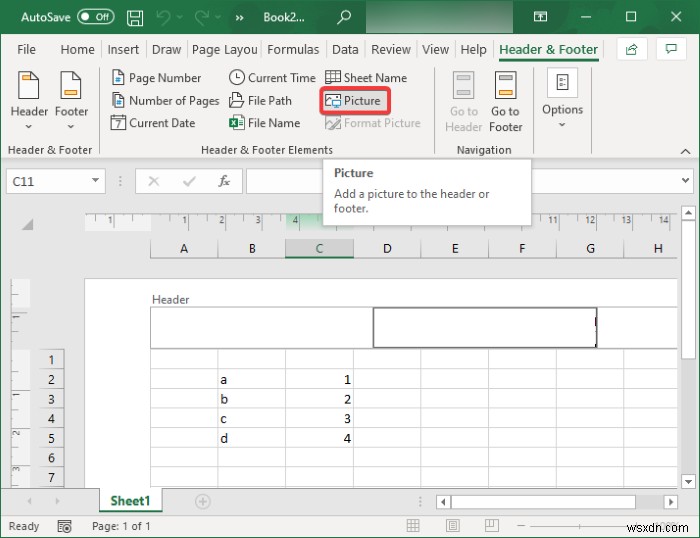This screenshot has width=700, height=538.
Task: Click the center header section box
Action: pos(485,328)
